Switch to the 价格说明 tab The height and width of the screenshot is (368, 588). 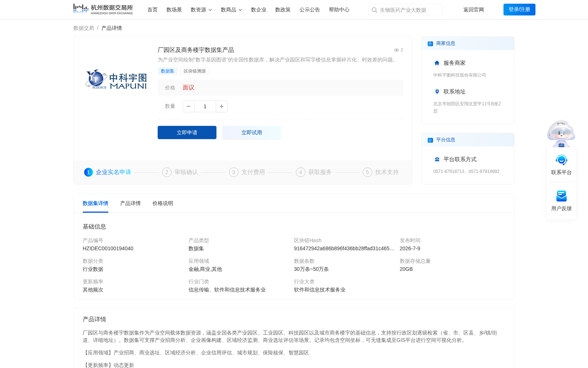(x=163, y=203)
